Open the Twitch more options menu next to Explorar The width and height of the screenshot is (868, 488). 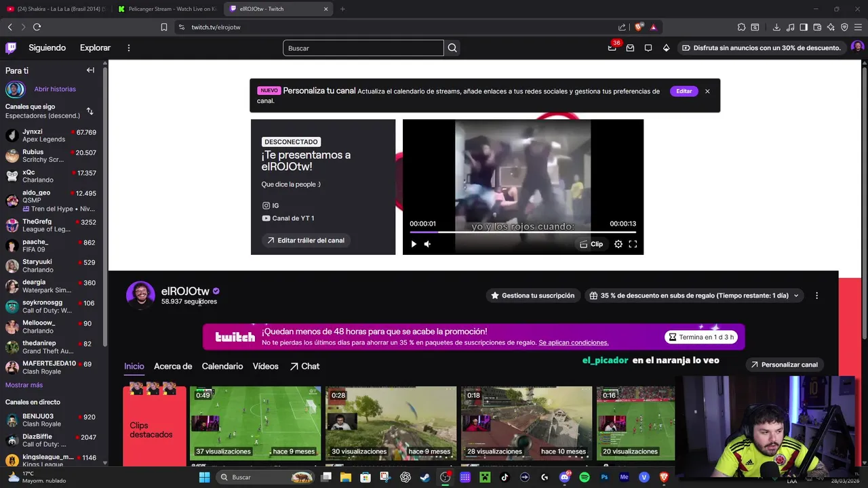pyautogui.click(x=128, y=48)
